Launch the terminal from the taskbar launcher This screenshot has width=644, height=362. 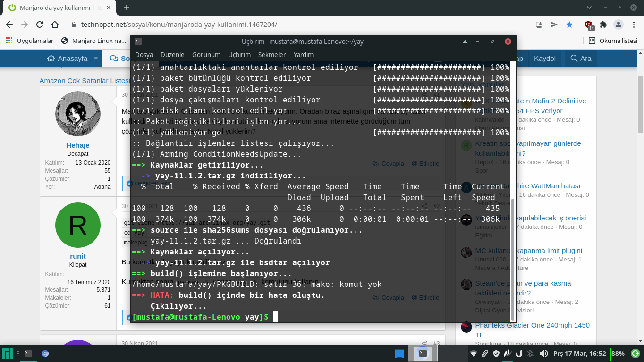tap(28, 354)
